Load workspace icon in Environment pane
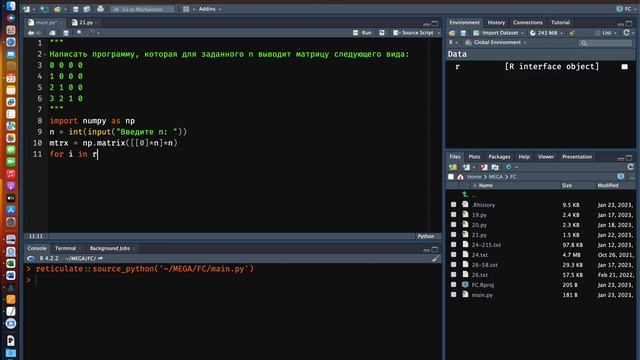The height and width of the screenshot is (360, 640). coord(452,33)
